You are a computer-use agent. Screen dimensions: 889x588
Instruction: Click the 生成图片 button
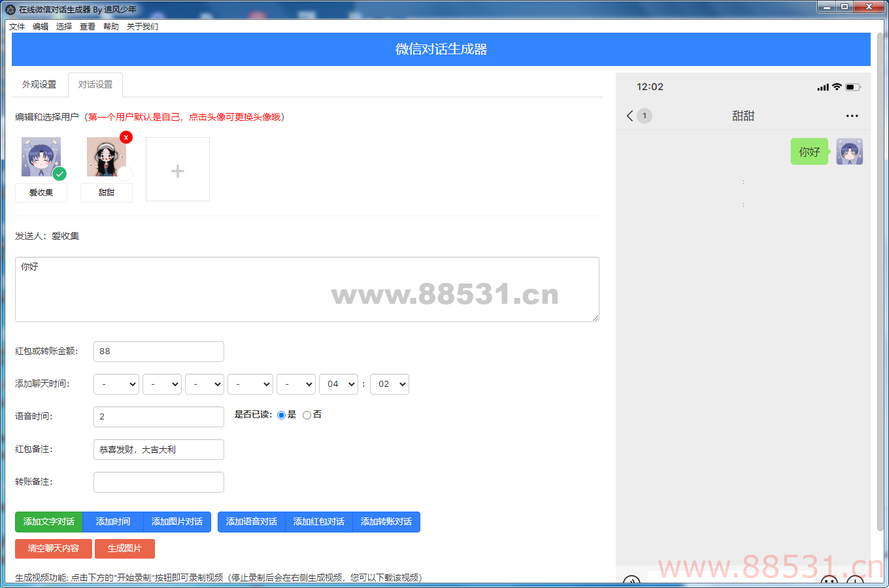point(125,549)
